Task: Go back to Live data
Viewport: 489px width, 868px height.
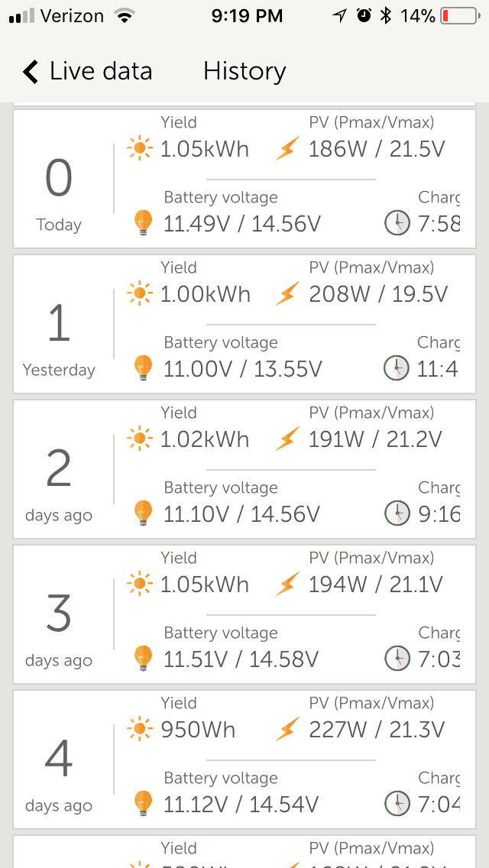Action: click(x=100, y=72)
